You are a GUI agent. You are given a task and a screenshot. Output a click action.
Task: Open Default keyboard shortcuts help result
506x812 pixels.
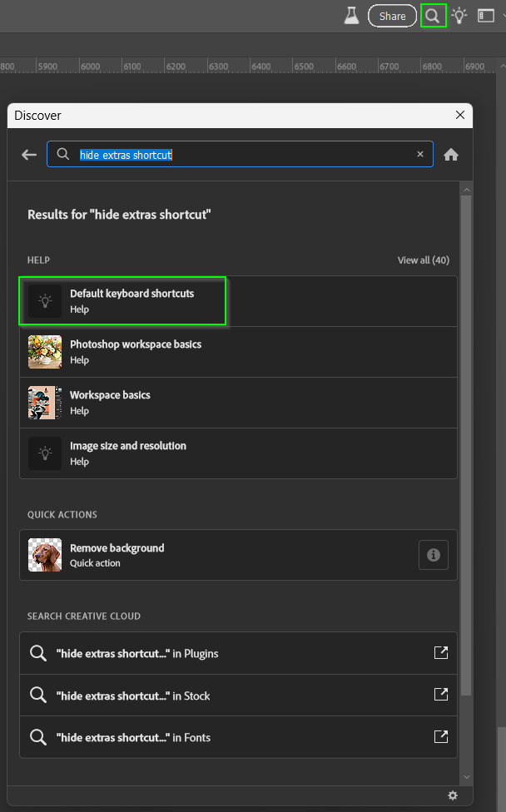coord(238,301)
